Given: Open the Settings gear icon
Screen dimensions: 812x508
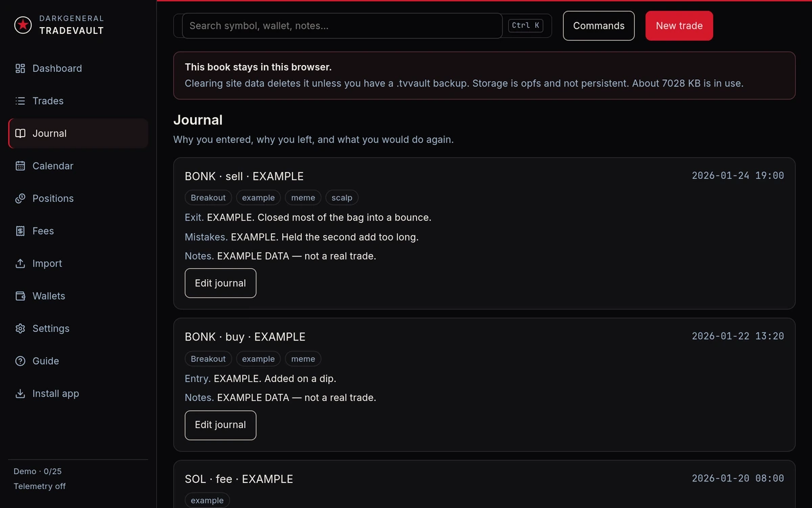Looking at the screenshot, I should coord(20,329).
